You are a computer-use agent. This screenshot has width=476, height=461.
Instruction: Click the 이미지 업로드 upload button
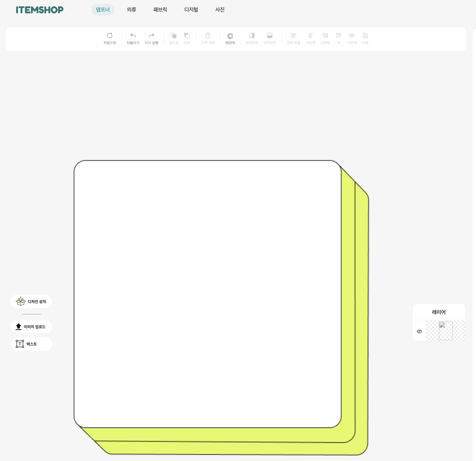pos(31,327)
